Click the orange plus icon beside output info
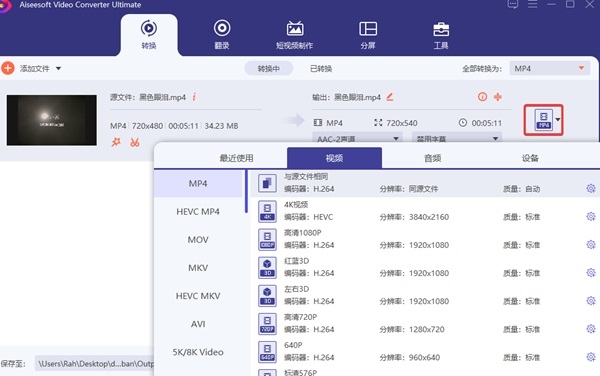 [x=498, y=97]
